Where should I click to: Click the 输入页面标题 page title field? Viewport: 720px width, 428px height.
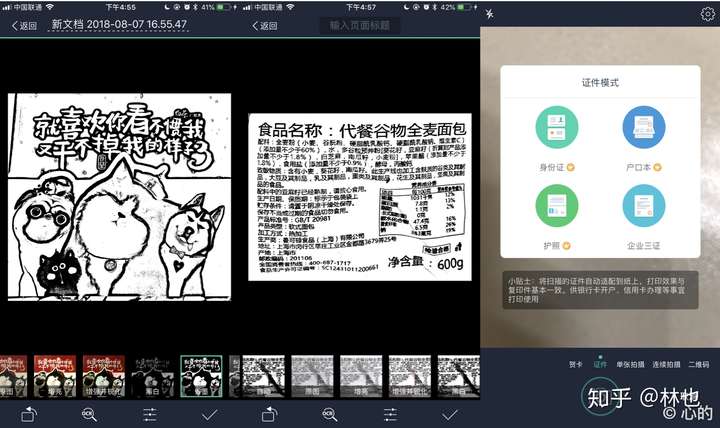click(x=360, y=25)
